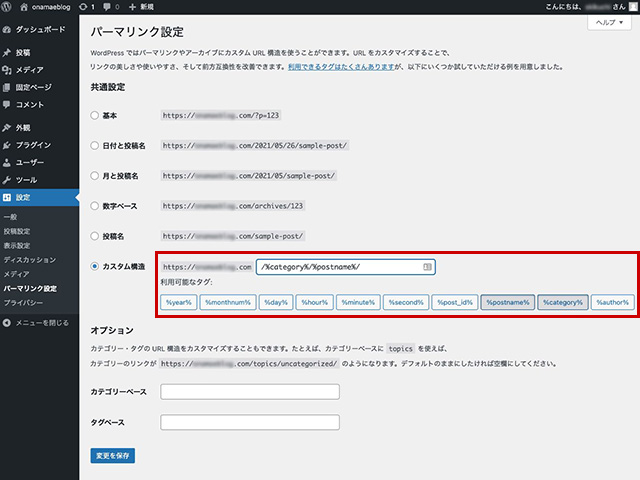Click the 変更を保存 button
Screen dimensions: 640x480
pyautogui.click(x=113, y=456)
